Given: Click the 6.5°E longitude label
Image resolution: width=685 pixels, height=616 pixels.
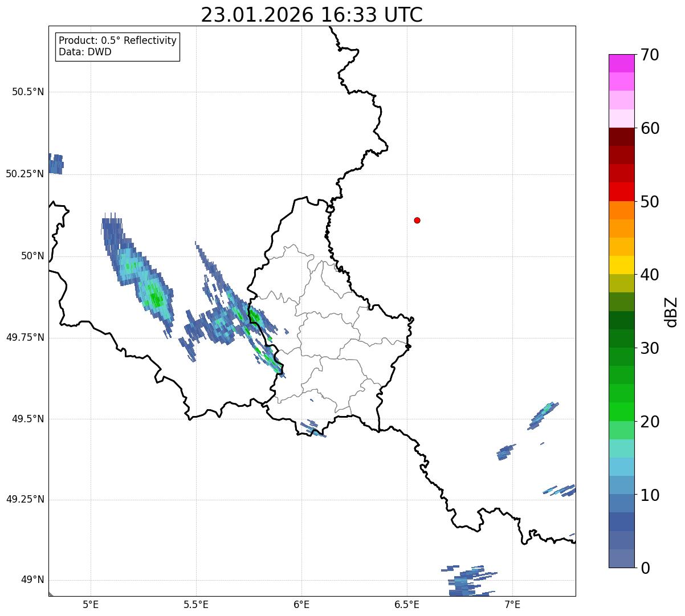Looking at the screenshot, I should point(407,604).
